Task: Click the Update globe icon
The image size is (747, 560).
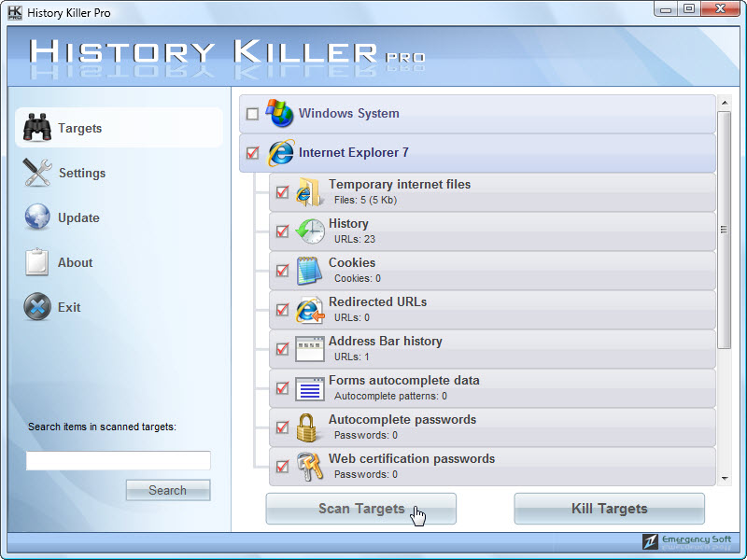Action: (x=37, y=217)
